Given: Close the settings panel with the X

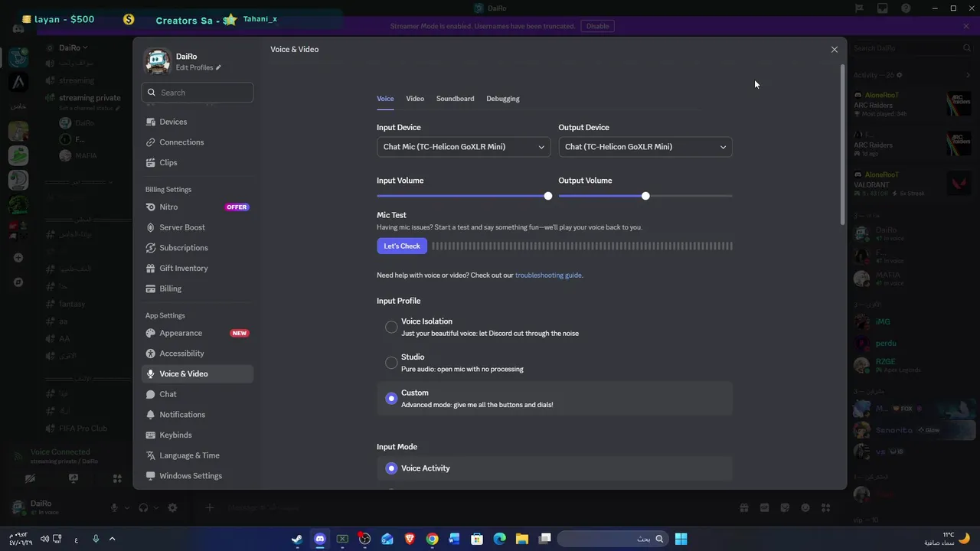Looking at the screenshot, I should click(835, 50).
